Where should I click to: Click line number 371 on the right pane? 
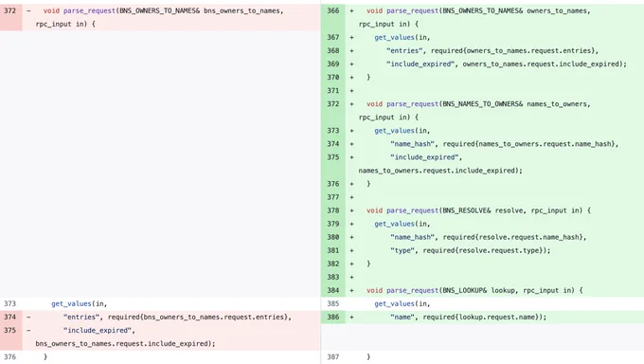333,90
